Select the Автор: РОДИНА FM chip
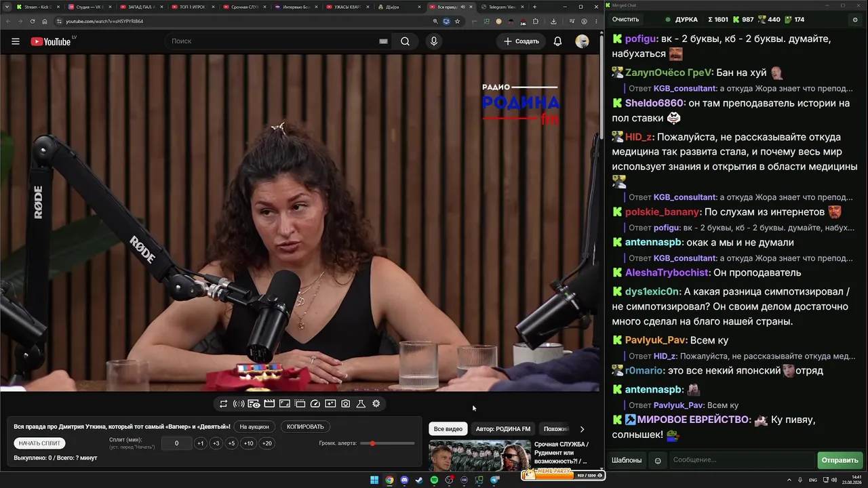Viewport: 868px width, 488px height. pos(503,429)
